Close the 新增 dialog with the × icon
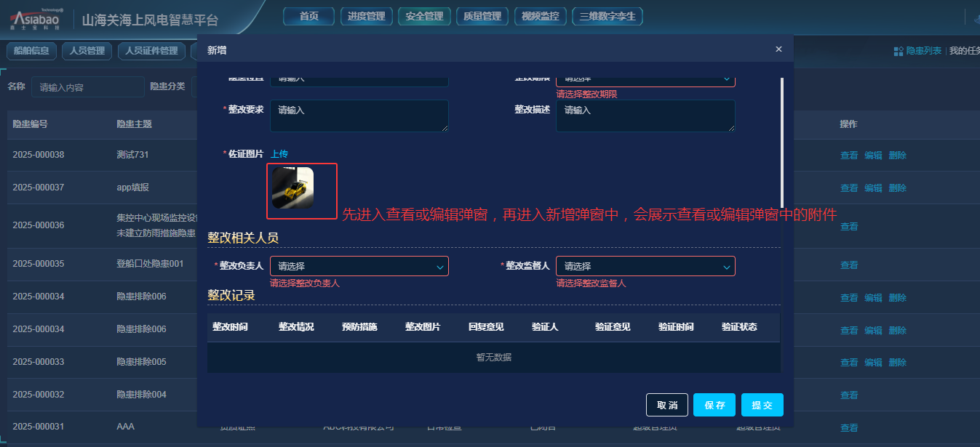Image resolution: width=980 pixels, height=447 pixels. point(778,49)
